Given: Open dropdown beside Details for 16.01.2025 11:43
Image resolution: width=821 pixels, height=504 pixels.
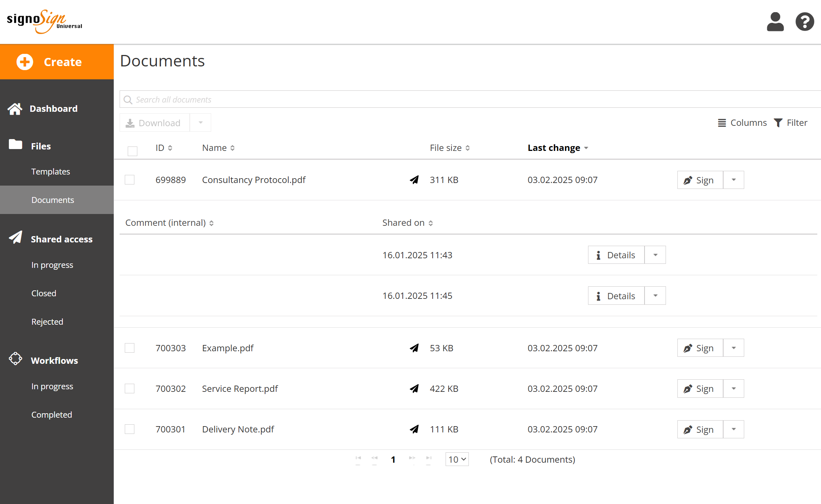Looking at the screenshot, I should [655, 255].
